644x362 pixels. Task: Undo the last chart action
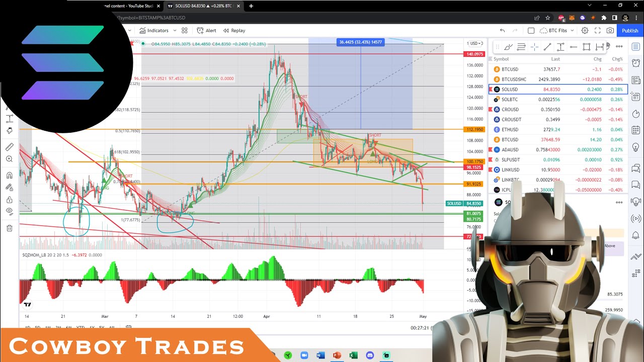coord(502,30)
